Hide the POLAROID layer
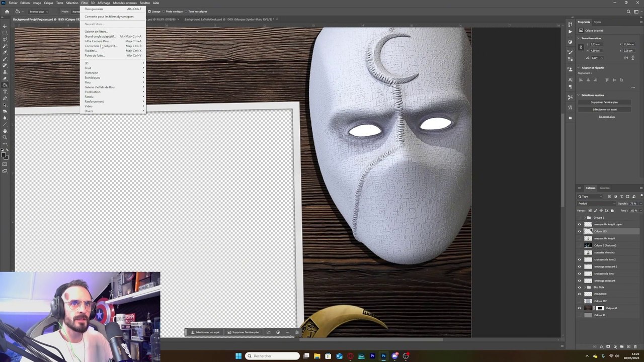Viewport: 644px width, 362px height. tap(579, 294)
